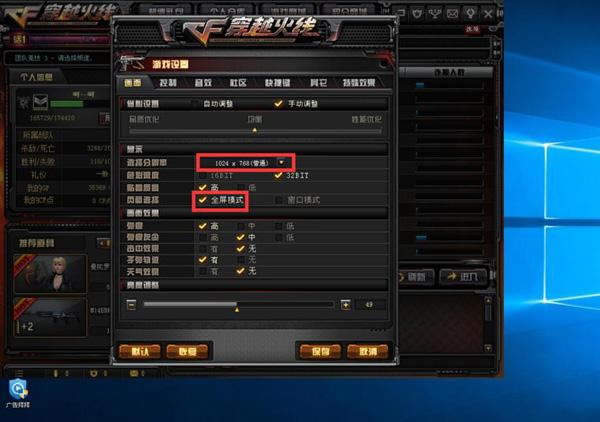
Task: Click the trophy icon in top bar
Action: (x=435, y=14)
